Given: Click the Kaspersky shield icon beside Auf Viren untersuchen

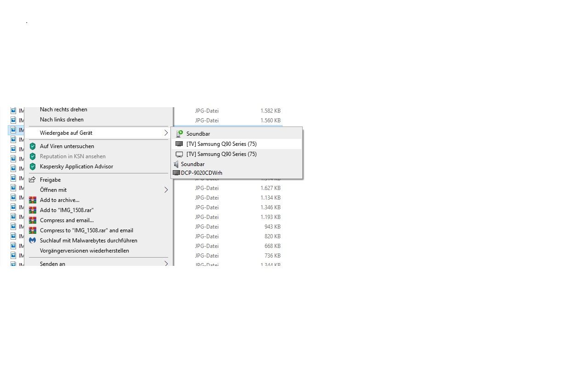Looking at the screenshot, I should [33, 146].
